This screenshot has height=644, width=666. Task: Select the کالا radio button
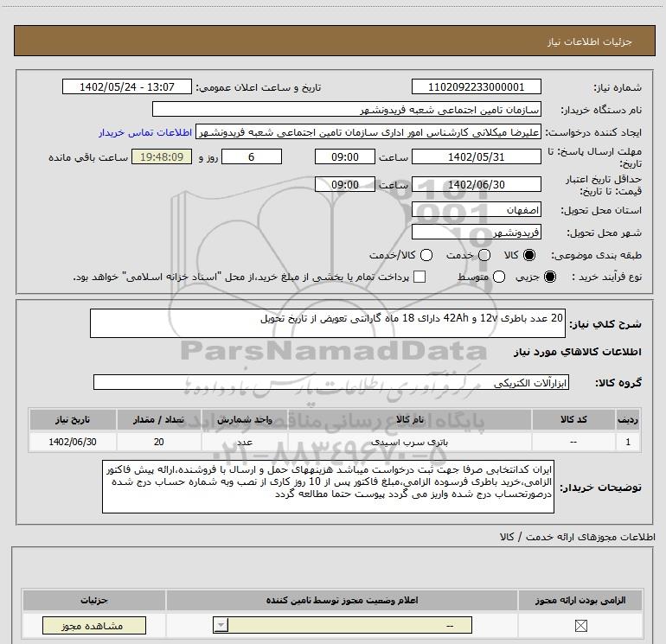point(529,255)
